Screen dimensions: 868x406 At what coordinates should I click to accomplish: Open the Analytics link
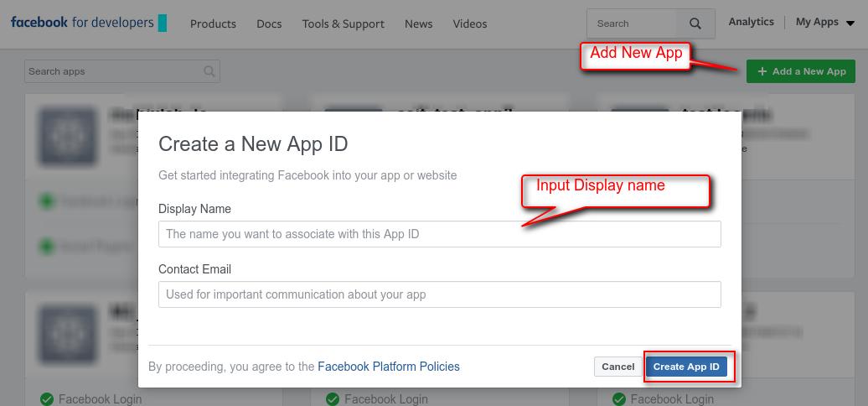(x=751, y=23)
